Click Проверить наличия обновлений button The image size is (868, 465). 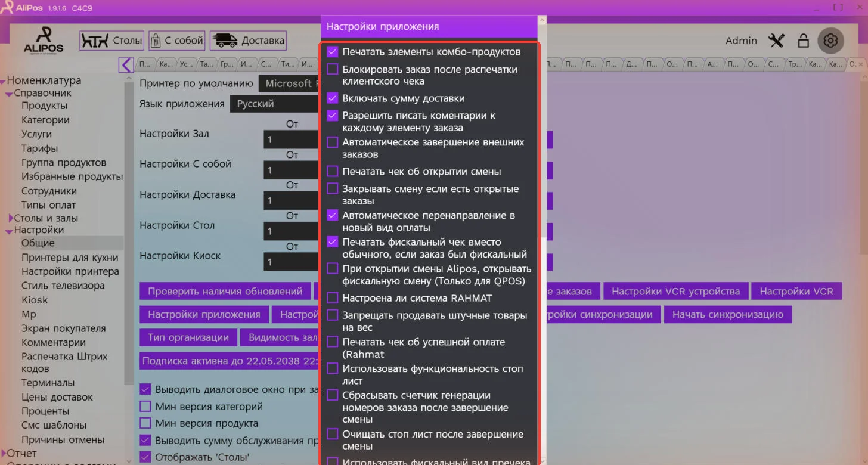[225, 292]
